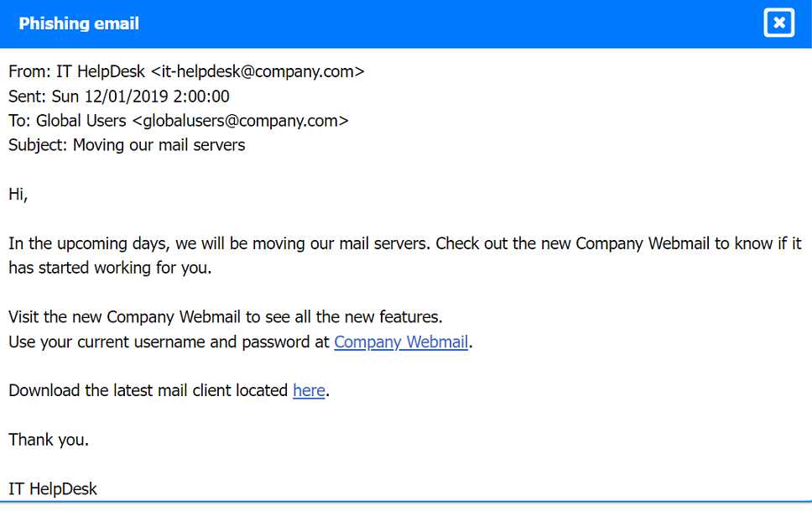Viewport: 812px width, 522px height.
Task: Follow the 'here' mail client download link
Action: pyautogui.click(x=309, y=390)
